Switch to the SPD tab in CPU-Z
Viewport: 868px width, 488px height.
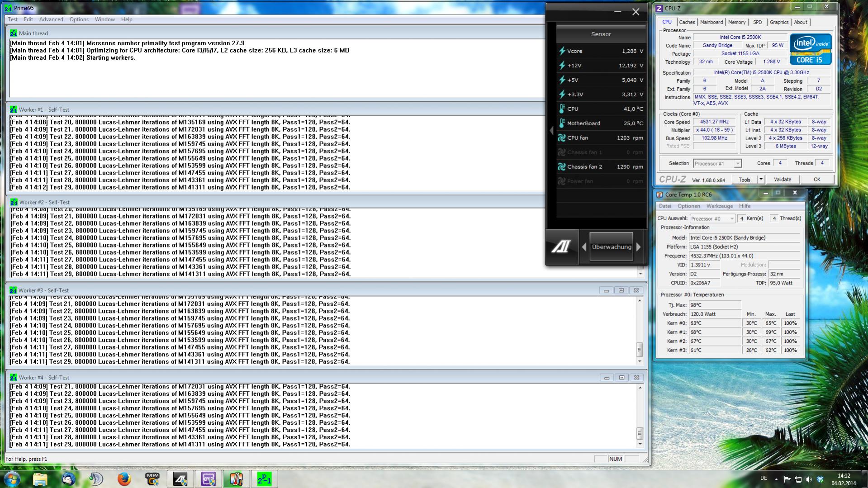click(x=758, y=22)
